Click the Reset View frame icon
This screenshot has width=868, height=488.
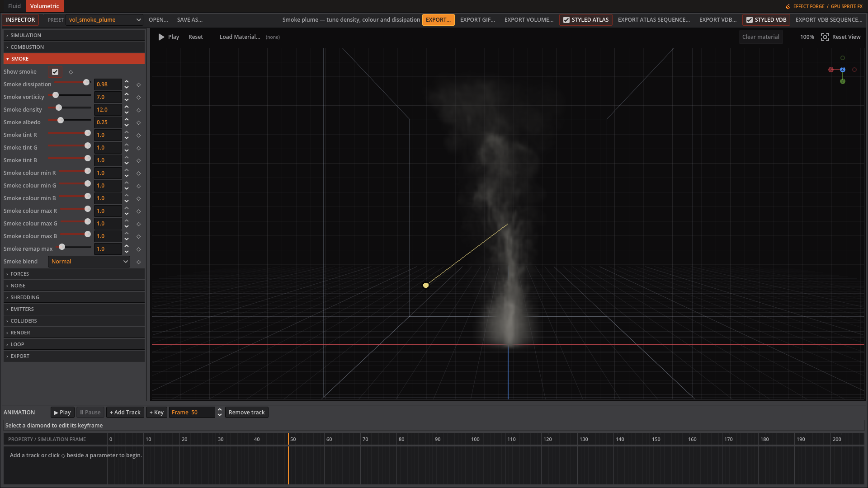pyautogui.click(x=825, y=37)
